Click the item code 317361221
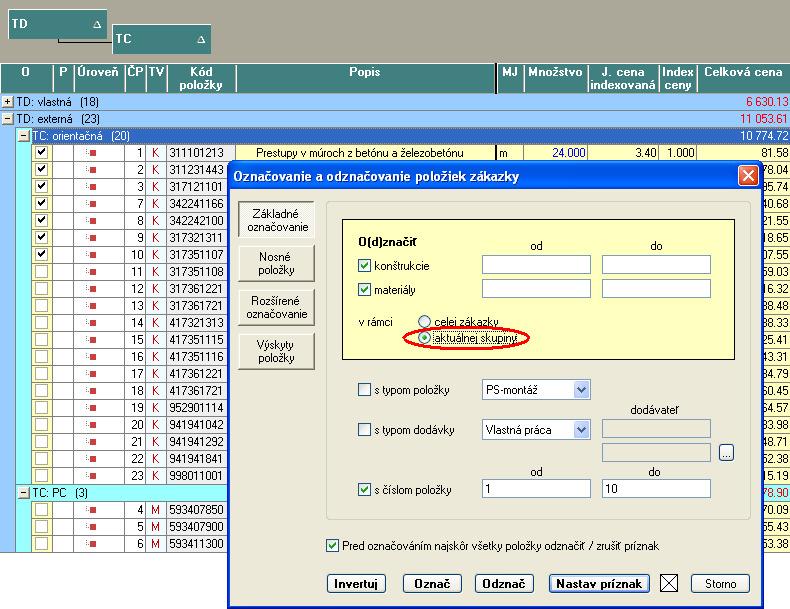The width and height of the screenshot is (790, 609). pos(196,289)
